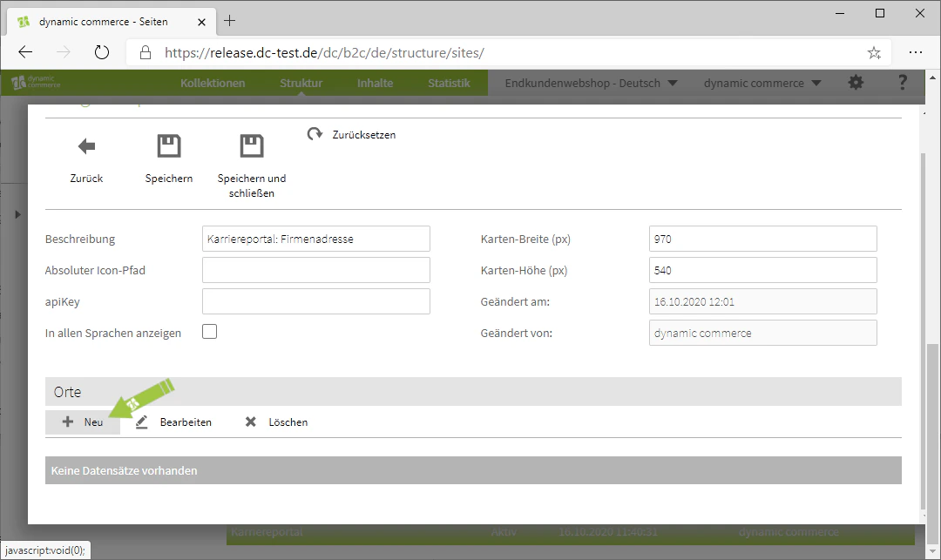The image size is (941, 560).
Task: Click the Karten-Breite field with 970
Action: (x=762, y=239)
